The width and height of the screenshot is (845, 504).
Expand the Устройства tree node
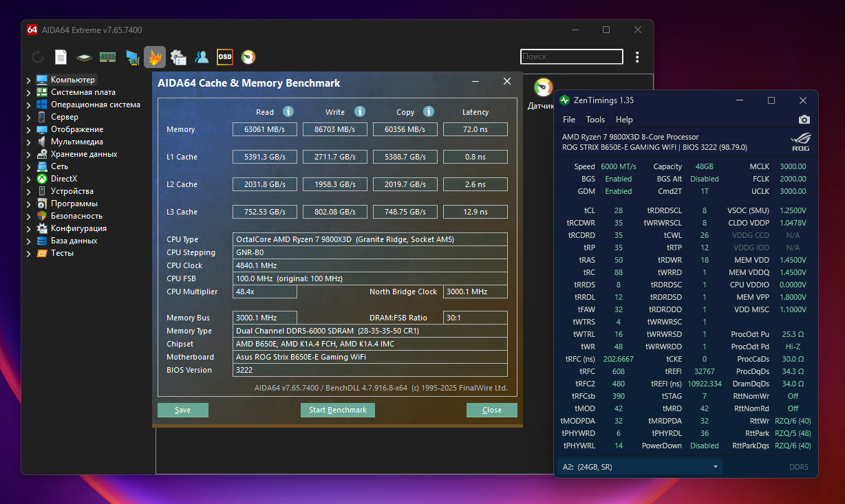tap(29, 191)
